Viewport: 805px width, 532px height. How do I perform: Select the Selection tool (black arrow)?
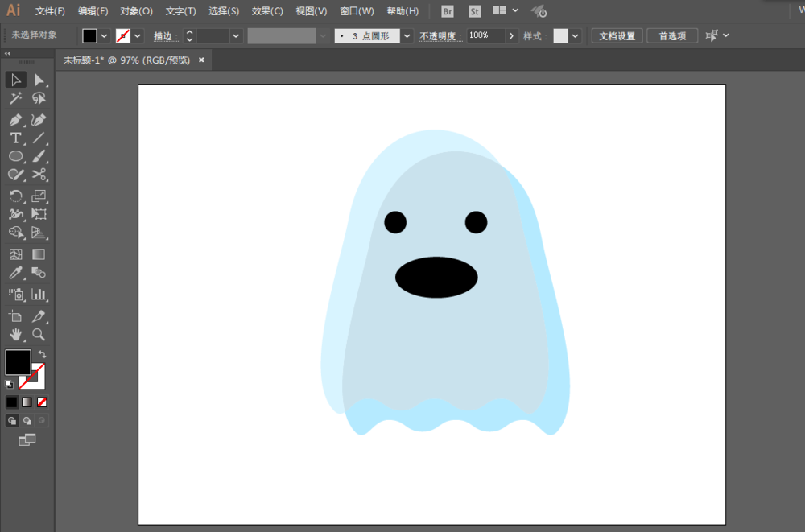(16, 80)
